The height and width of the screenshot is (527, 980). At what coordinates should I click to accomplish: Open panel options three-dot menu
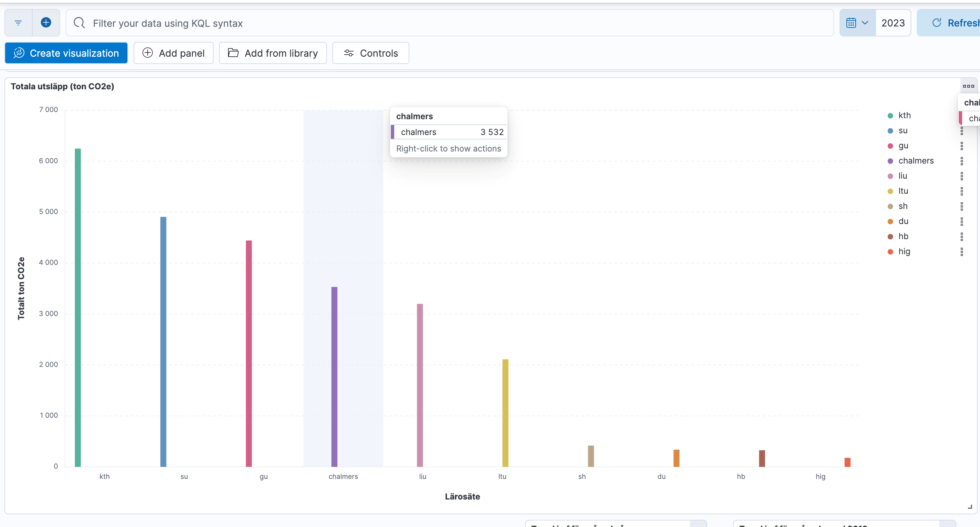968,86
